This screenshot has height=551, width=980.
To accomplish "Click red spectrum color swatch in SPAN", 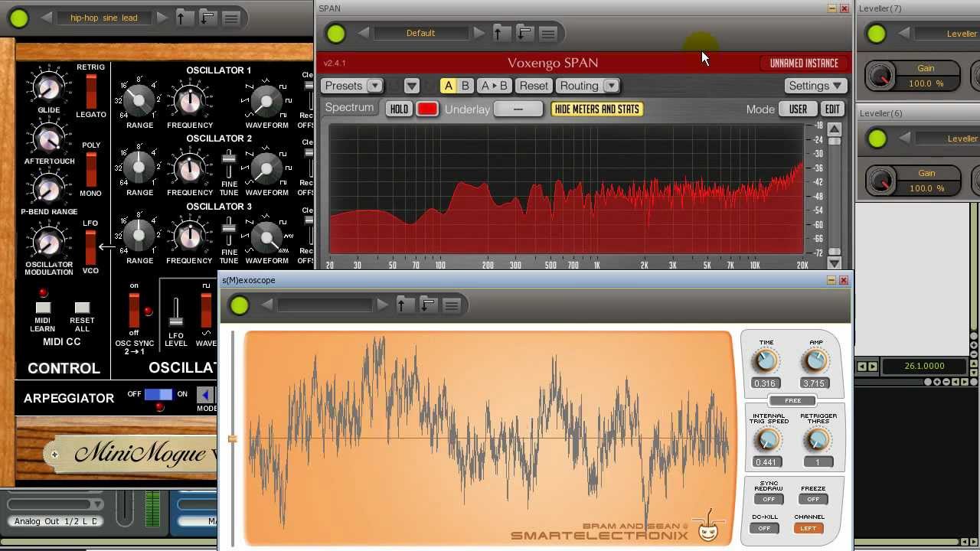I will tap(427, 109).
